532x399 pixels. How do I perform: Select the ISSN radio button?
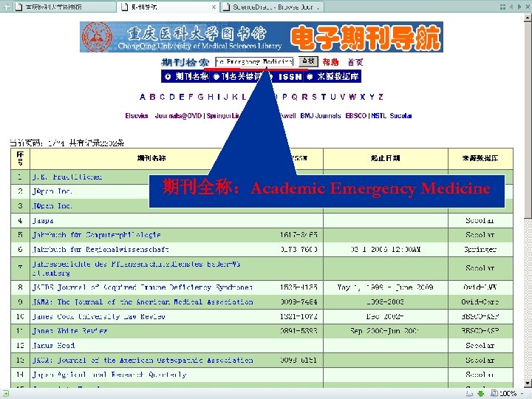coord(270,77)
